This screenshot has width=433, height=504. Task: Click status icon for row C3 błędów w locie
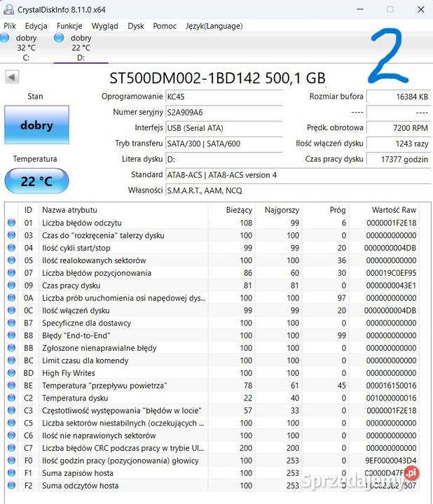(x=12, y=410)
